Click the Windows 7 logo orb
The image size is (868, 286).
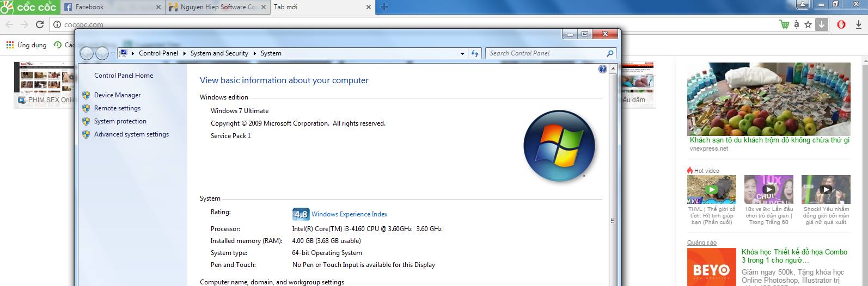point(559,146)
